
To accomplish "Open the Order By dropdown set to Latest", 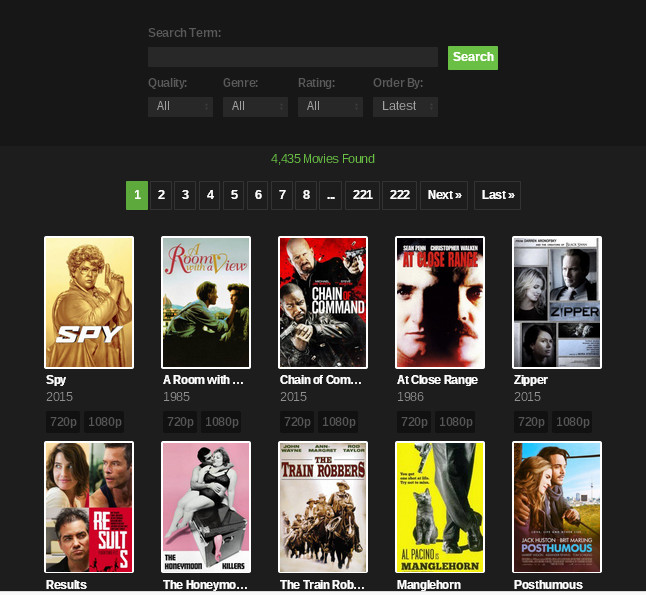I will 405,107.
